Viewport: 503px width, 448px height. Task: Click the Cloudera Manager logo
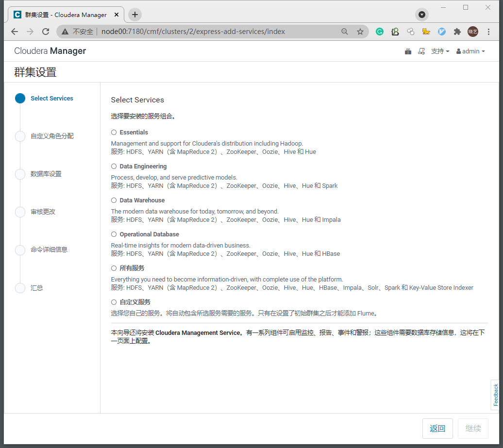click(50, 51)
